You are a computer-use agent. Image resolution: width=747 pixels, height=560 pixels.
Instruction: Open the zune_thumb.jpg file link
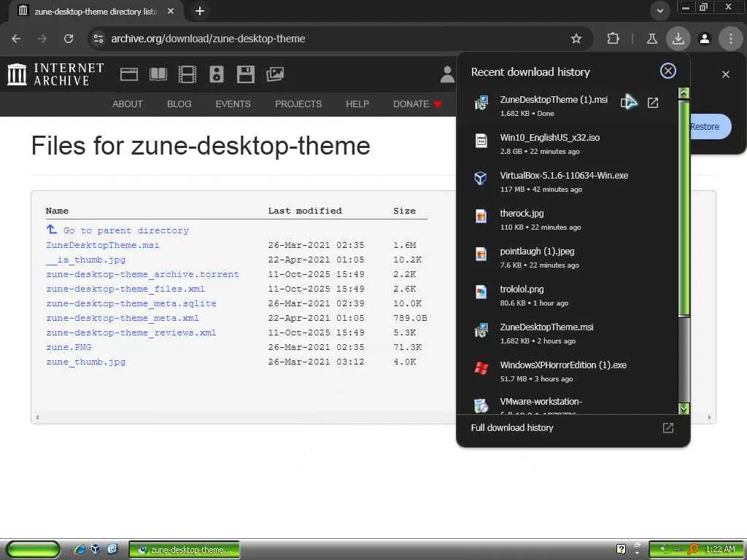(x=86, y=362)
